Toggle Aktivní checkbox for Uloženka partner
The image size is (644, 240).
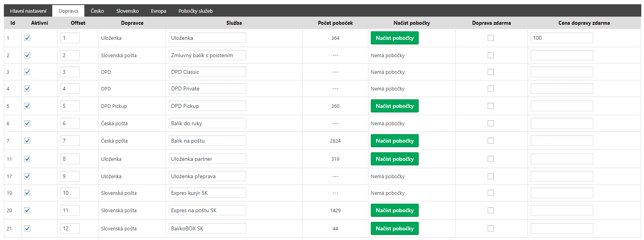click(27, 159)
